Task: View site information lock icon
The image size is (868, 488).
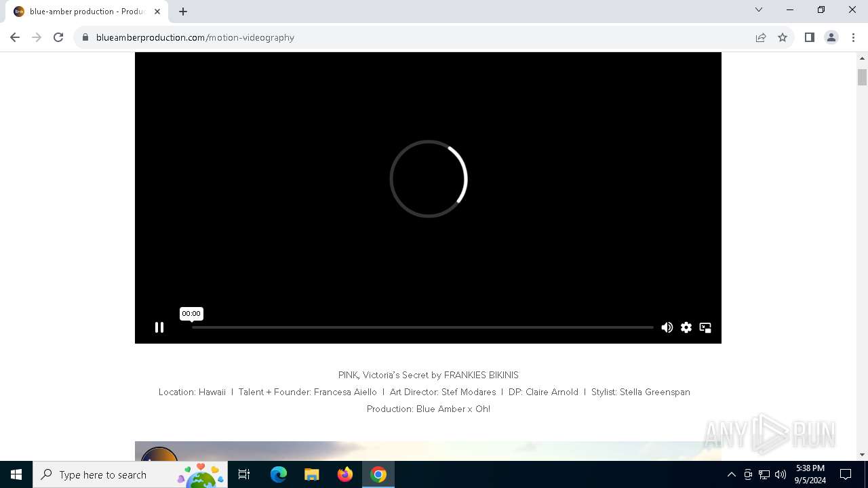Action: click(85, 37)
